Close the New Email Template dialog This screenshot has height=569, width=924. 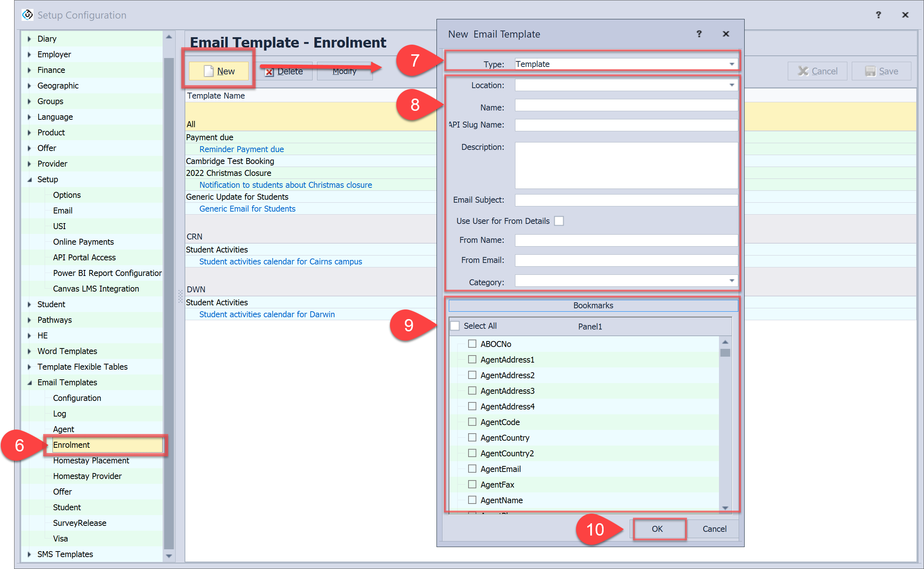pyautogui.click(x=726, y=34)
